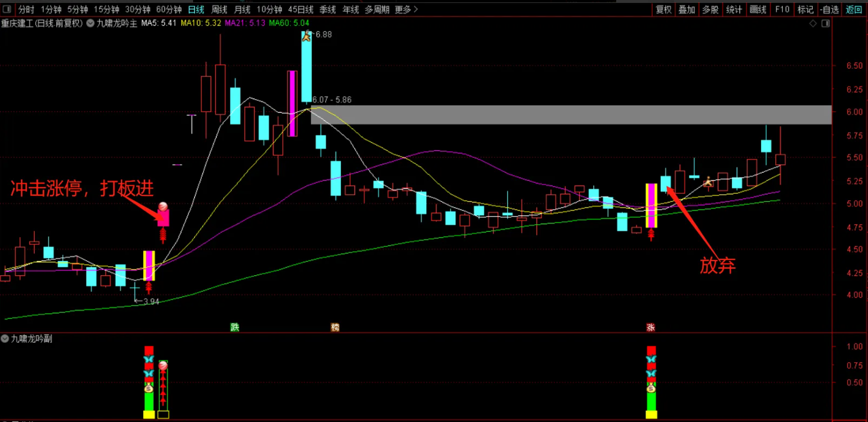The height and width of the screenshot is (422, 868).
Task: Click the green 跌 event marker icon
Action: pos(234,327)
